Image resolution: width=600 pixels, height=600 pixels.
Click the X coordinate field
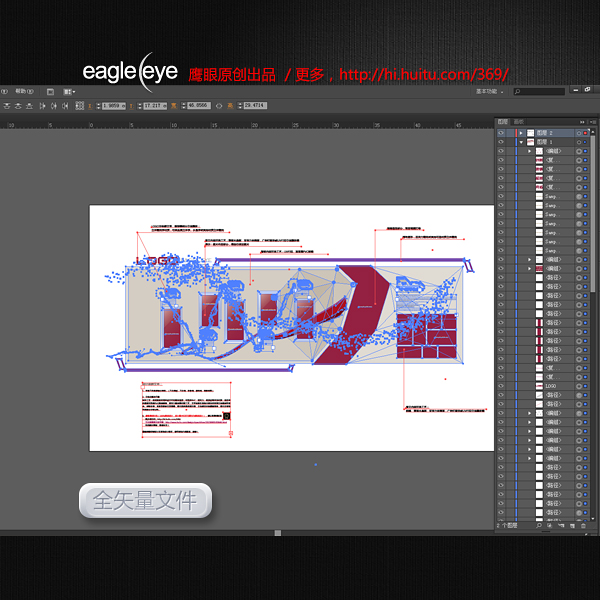pos(114,106)
